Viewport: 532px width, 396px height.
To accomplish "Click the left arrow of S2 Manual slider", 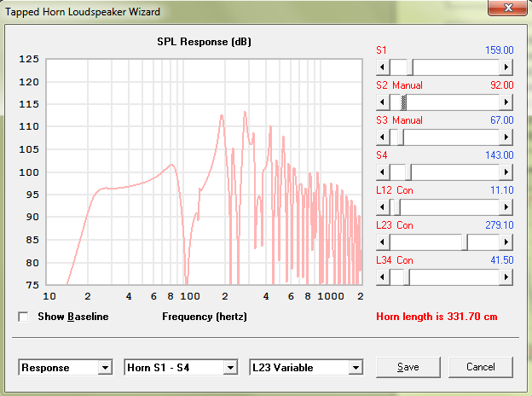I will [x=383, y=102].
